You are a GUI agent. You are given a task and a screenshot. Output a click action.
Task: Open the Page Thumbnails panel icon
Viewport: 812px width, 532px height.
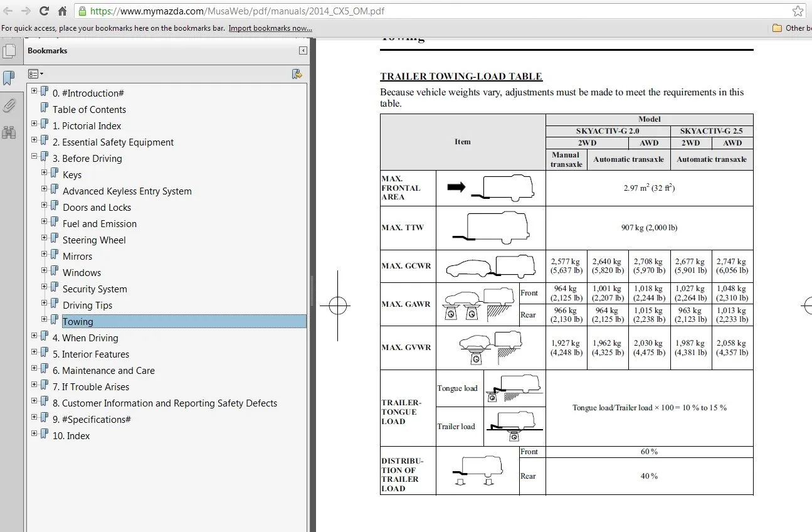[9, 51]
